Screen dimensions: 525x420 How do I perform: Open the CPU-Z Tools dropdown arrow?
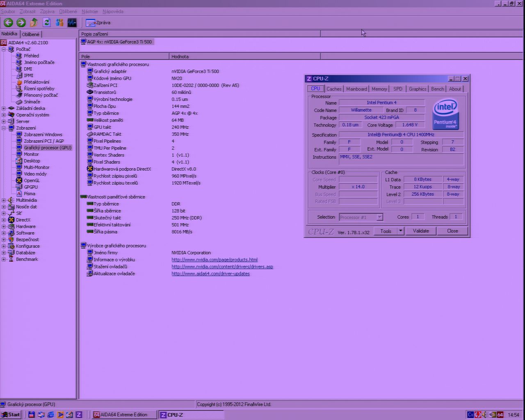[x=400, y=231]
